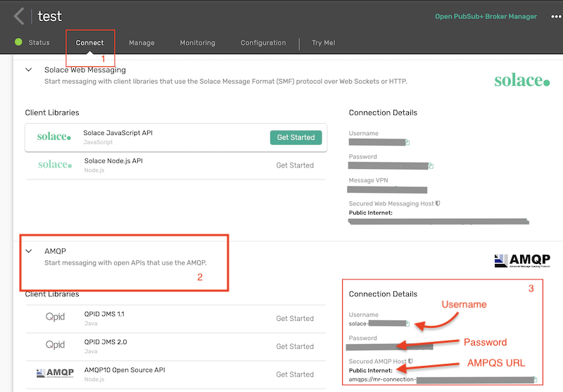This screenshot has height=392, width=563.
Task: Open the Manage tab
Action: [141, 43]
